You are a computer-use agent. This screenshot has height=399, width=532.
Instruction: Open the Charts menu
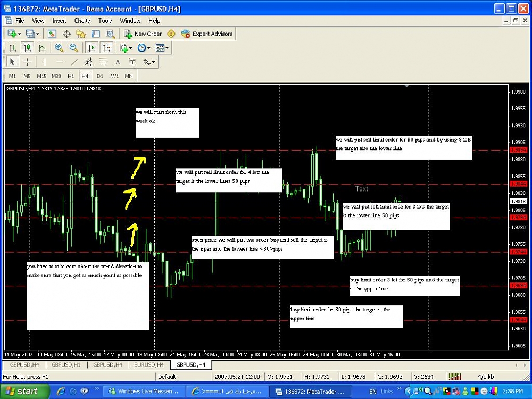pyautogui.click(x=82, y=21)
